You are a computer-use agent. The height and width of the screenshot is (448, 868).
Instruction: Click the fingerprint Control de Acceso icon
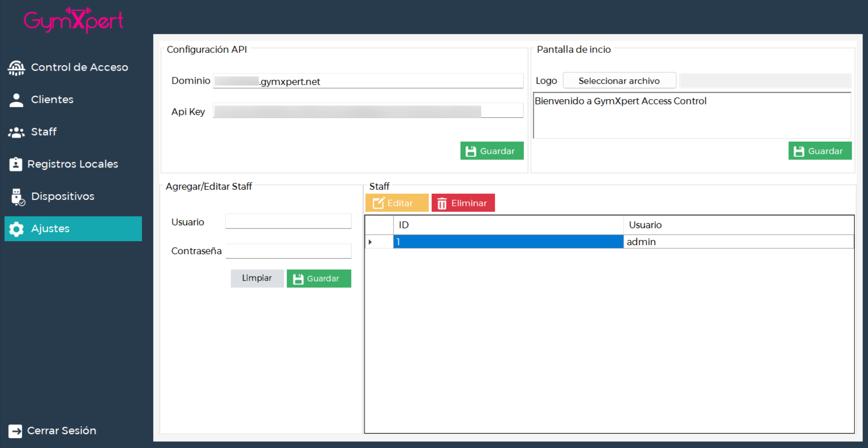coord(16,68)
